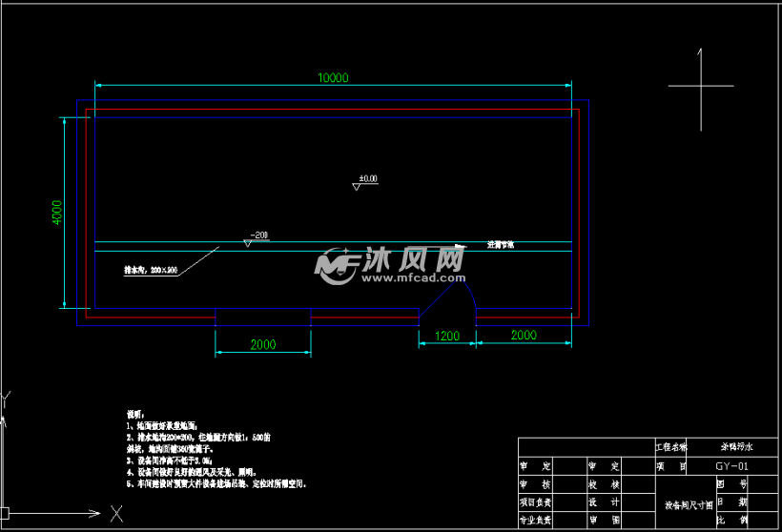
Task: Click the -200 drain elevation marker
Action: (257, 238)
